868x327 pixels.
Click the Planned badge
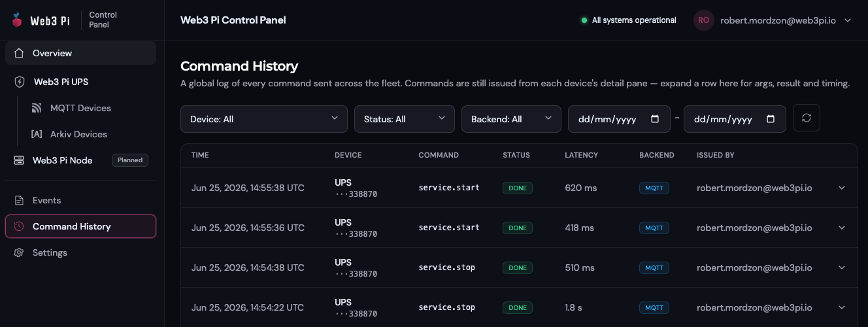click(130, 160)
